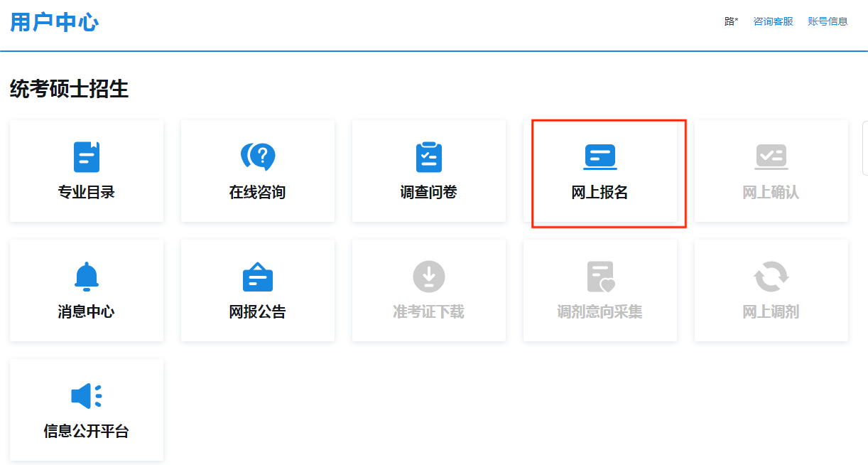The height and width of the screenshot is (465, 868).
Task: Click the 网上报名 text label
Action: (x=600, y=193)
